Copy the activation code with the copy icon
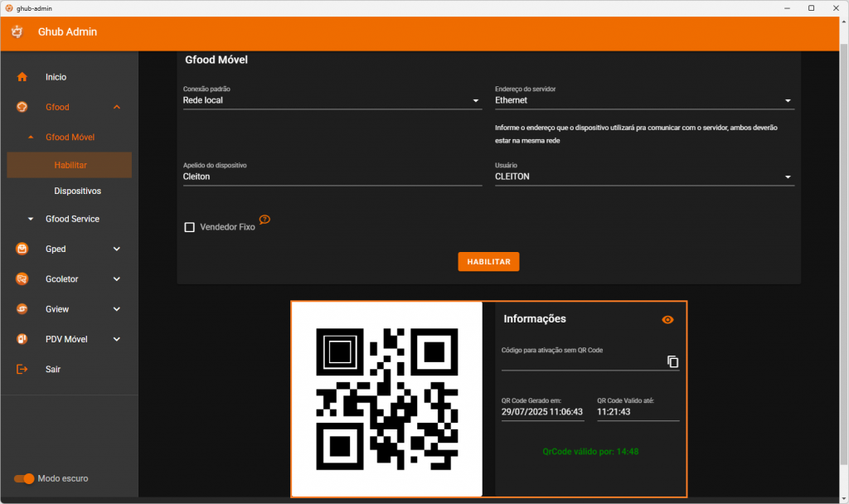 tap(672, 361)
